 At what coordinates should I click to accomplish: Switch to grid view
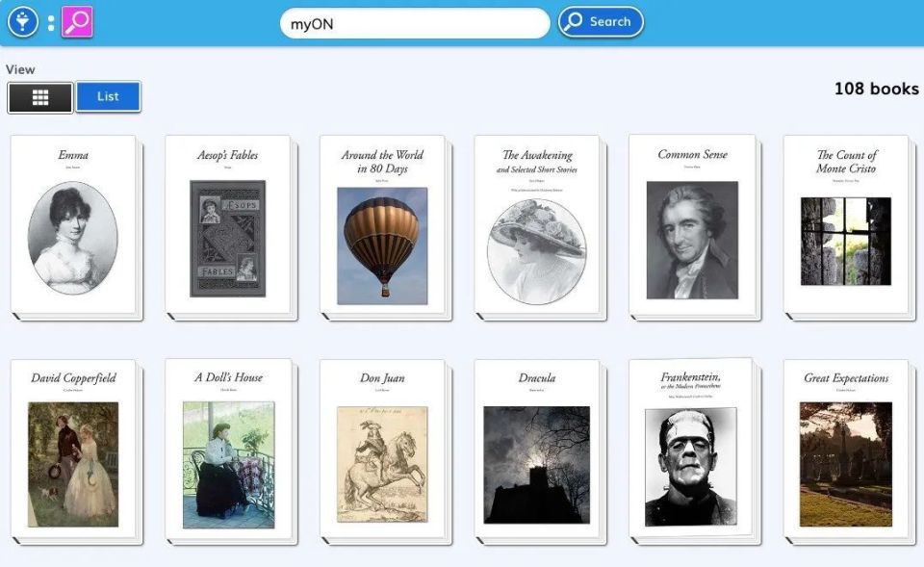point(40,97)
